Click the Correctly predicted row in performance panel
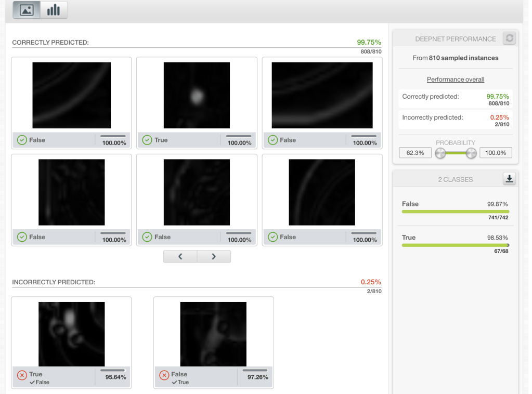Screen dimensions: 532x394 coord(455,99)
